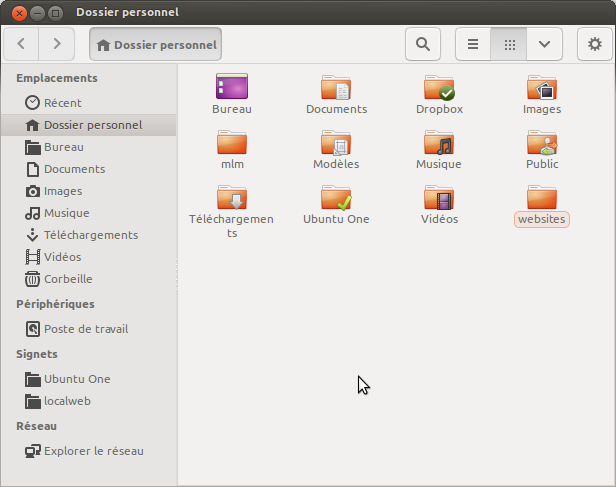Image resolution: width=616 pixels, height=487 pixels.
Task: Click the Modèles folder name label
Action: tap(336, 164)
